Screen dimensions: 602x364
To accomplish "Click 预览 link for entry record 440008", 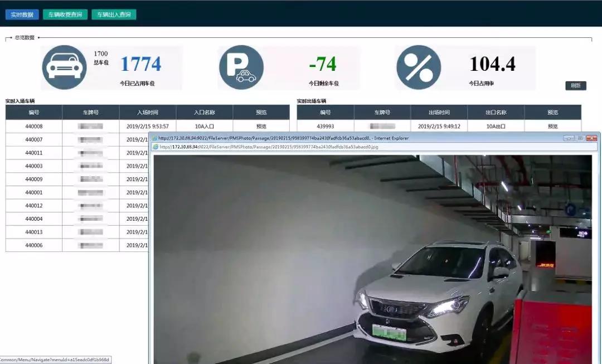I will coord(261,127).
